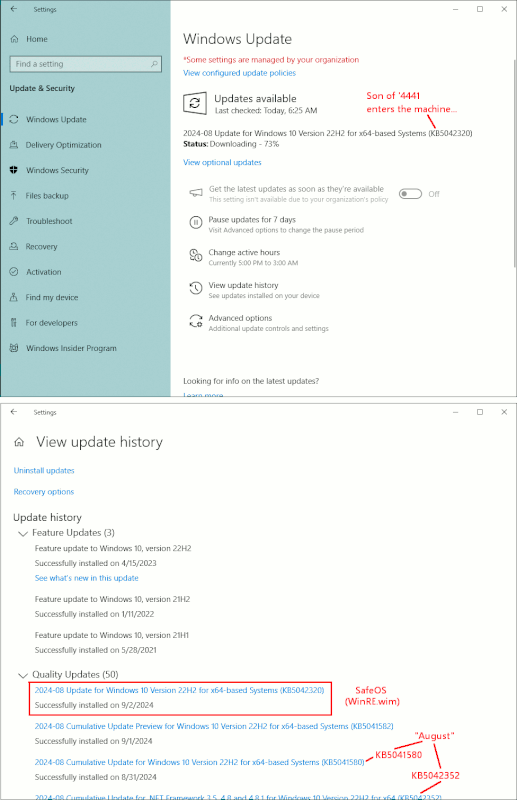Click the megaphone icon for latest updates
Viewport: 517px width, 800px height.
click(x=196, y=193)
